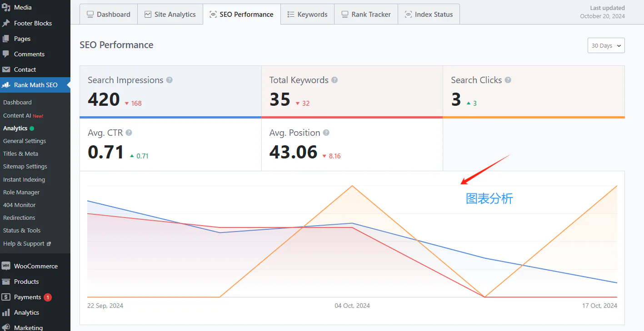Click the Avg. Position help question icon
Screen dimensions: 644x331
(x=326, y=133)
